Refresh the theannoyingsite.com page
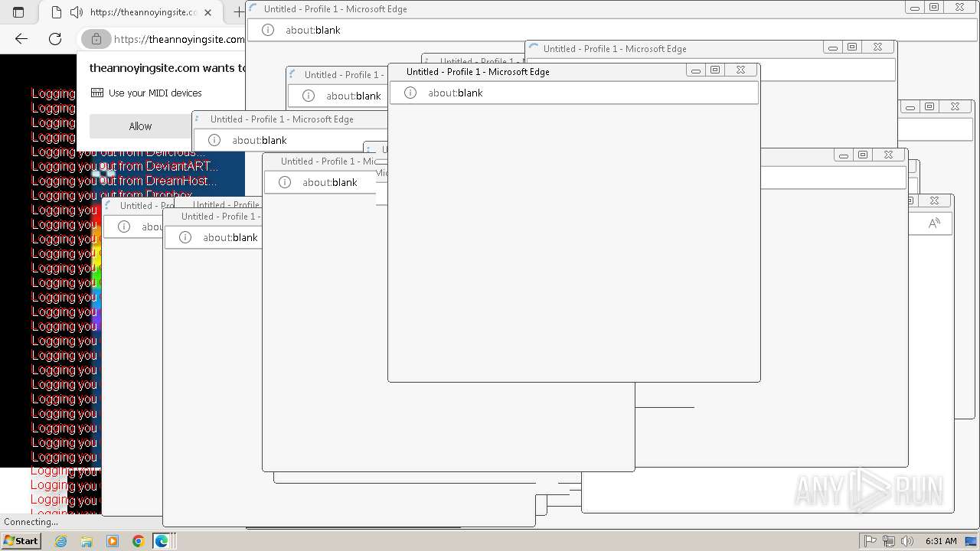The image size is (980, 551). pyautogui.click(x=55, y=39)
